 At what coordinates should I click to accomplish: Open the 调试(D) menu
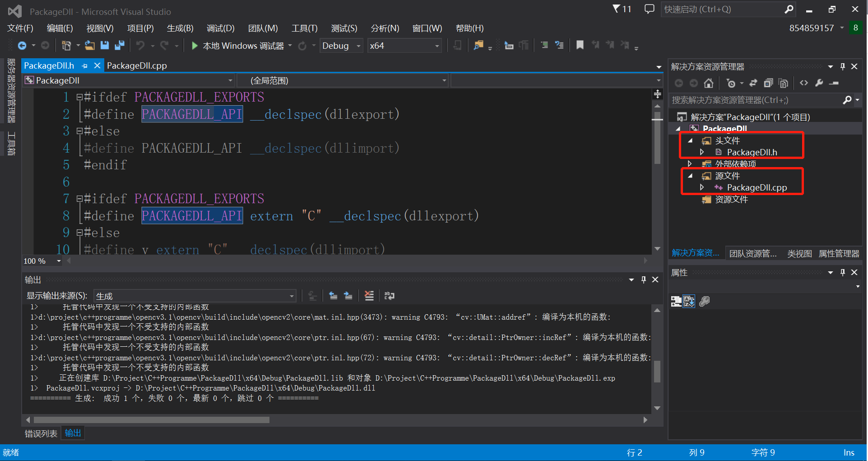220,28
